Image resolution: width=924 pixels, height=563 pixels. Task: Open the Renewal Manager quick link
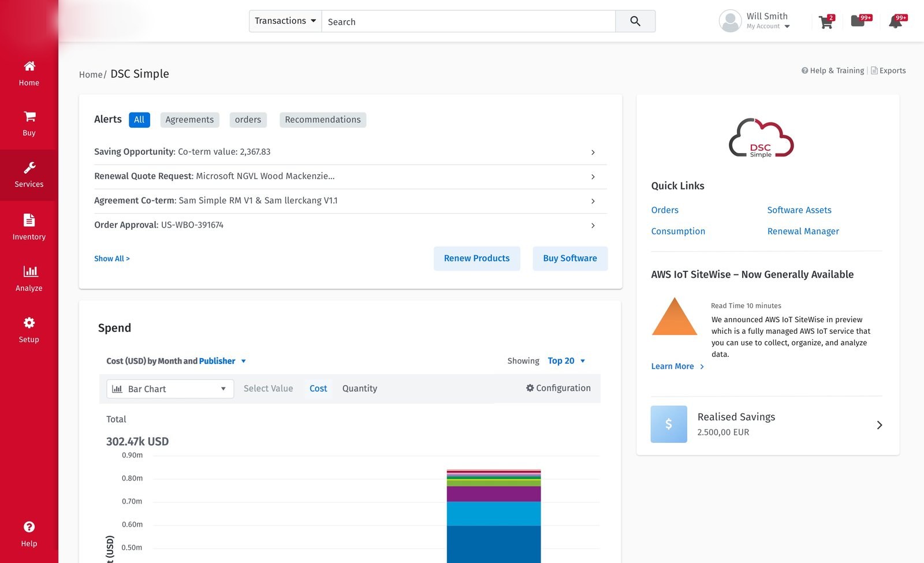(803, 231)
